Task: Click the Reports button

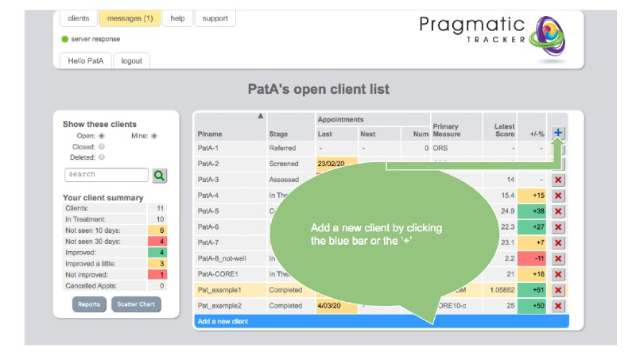Action: point(89,304)
